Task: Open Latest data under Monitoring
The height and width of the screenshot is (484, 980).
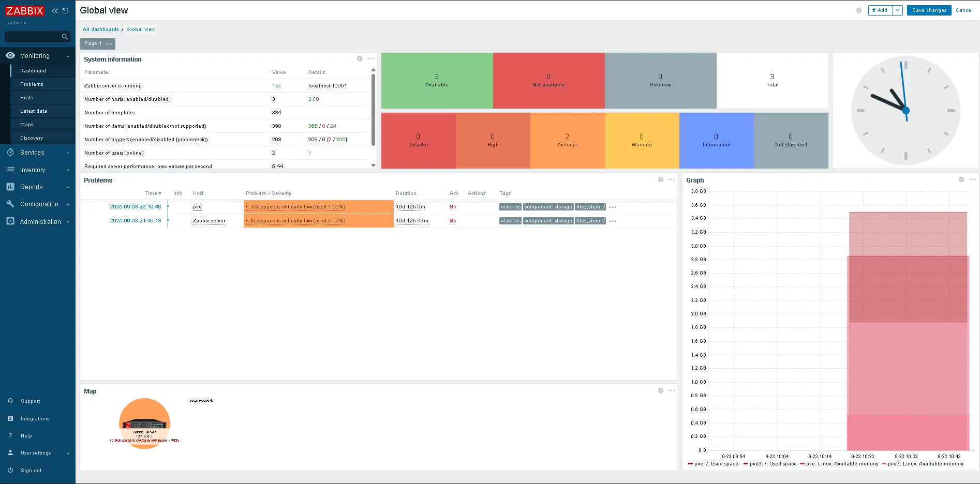Action: (x=34, y=111)
